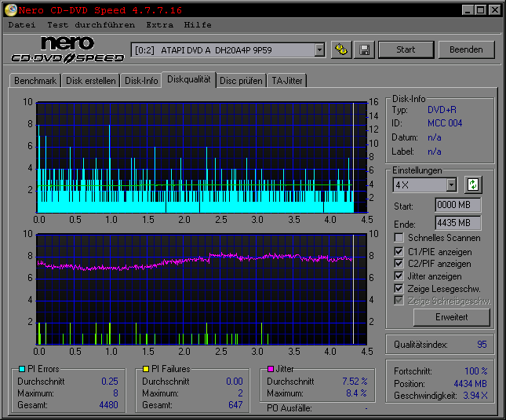Click the PO Ausfälle label

(289, 408)
